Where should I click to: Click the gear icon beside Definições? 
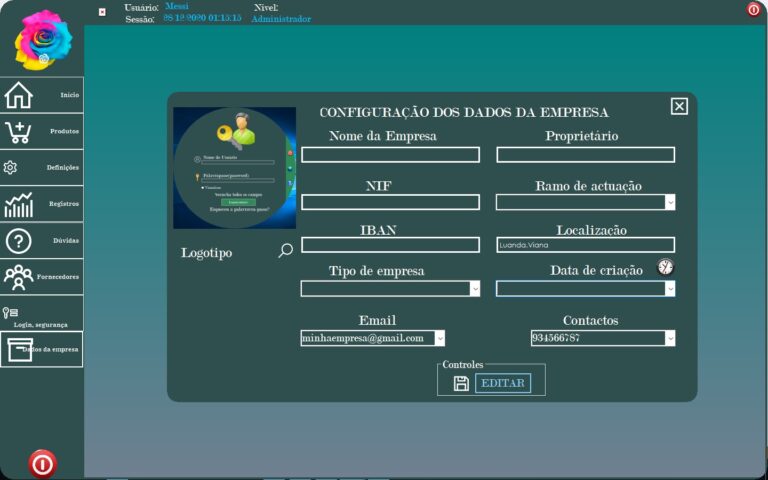coord(10,168)
